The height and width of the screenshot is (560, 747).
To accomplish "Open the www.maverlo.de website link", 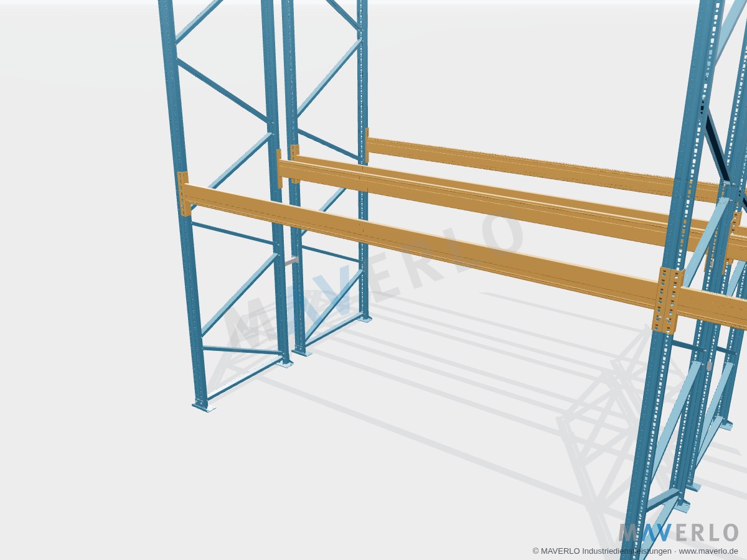I will 708,551.
